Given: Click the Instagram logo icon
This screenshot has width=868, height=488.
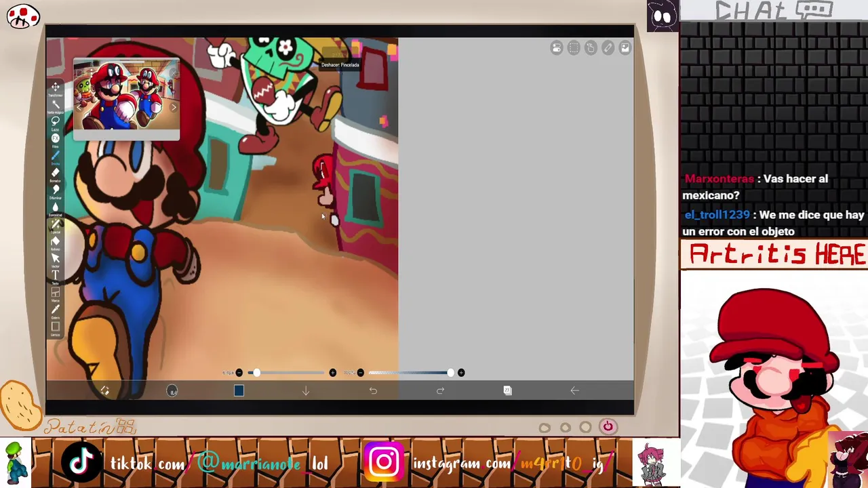Looking at the screenshot, I should coord(384,462).
